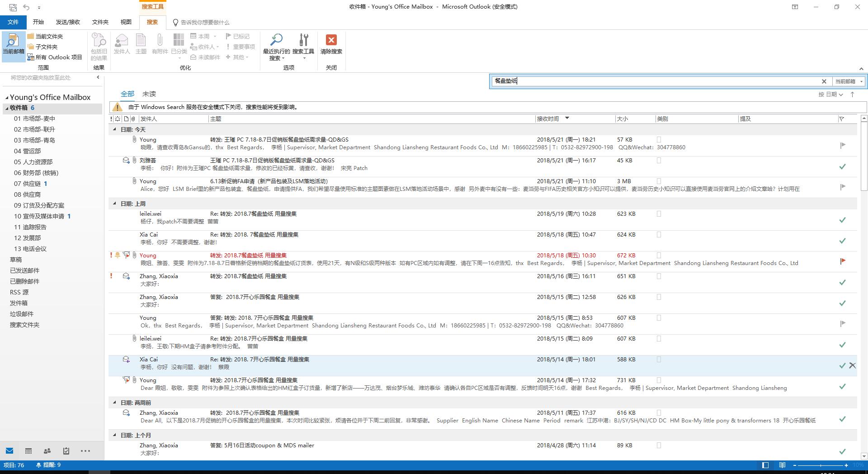Click the reminder bell column header
868x474 pixels.
click(x=118, y=119)
